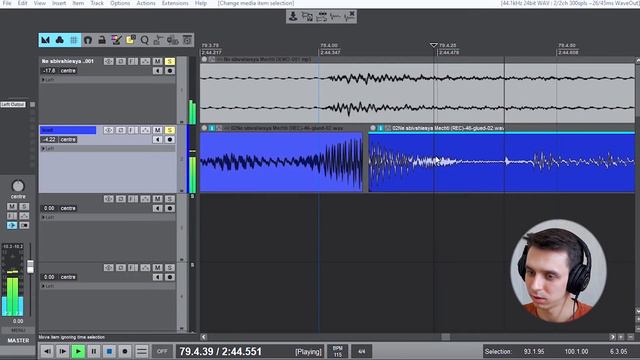The image size is (640, 360).
Task: Open the 4/4 time signature selector
Action: point(362,351)
